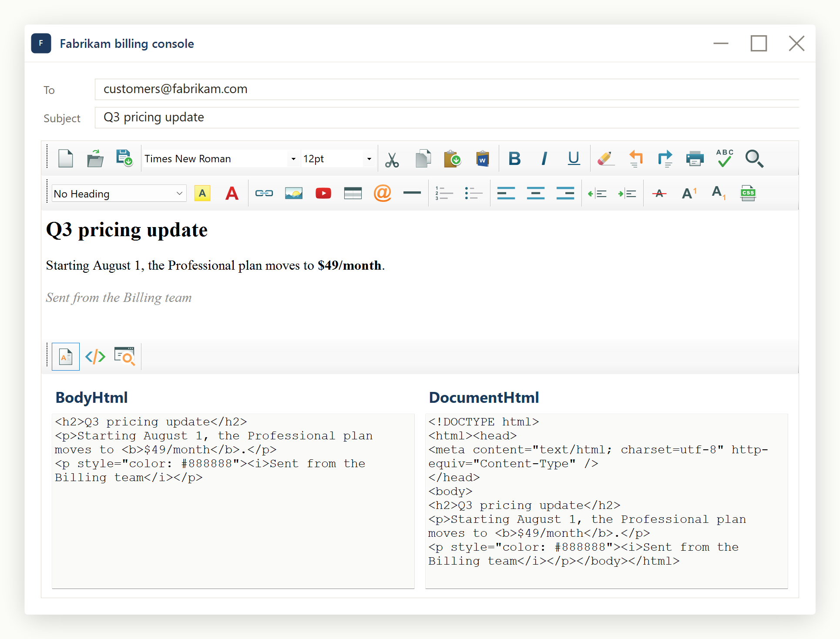Run spell check (ABC checkmark)
Screen dimensions: 840x639
pyautogui.click(x=725, y=158)
